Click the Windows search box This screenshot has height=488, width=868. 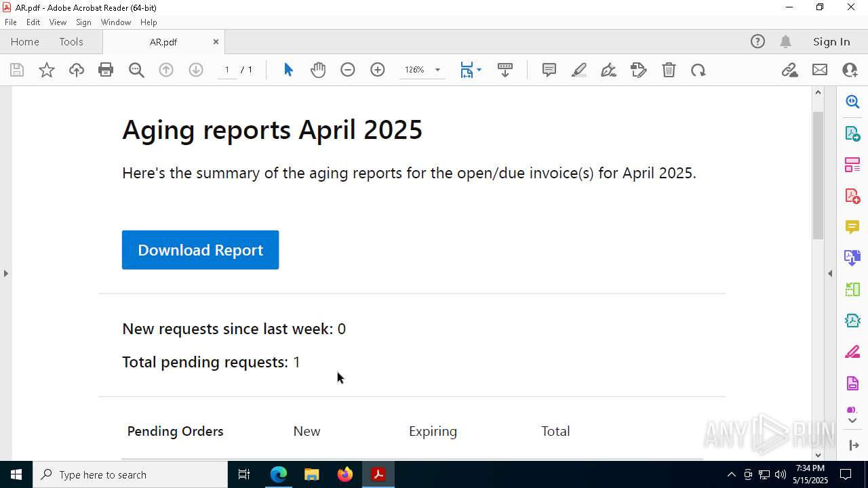pos(130,474)
